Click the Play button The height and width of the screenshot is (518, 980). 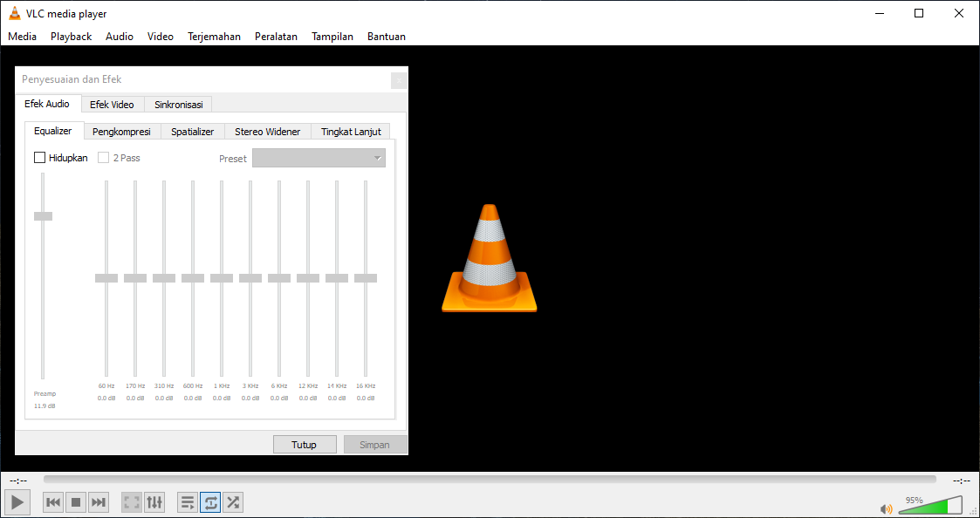[17, 501]
